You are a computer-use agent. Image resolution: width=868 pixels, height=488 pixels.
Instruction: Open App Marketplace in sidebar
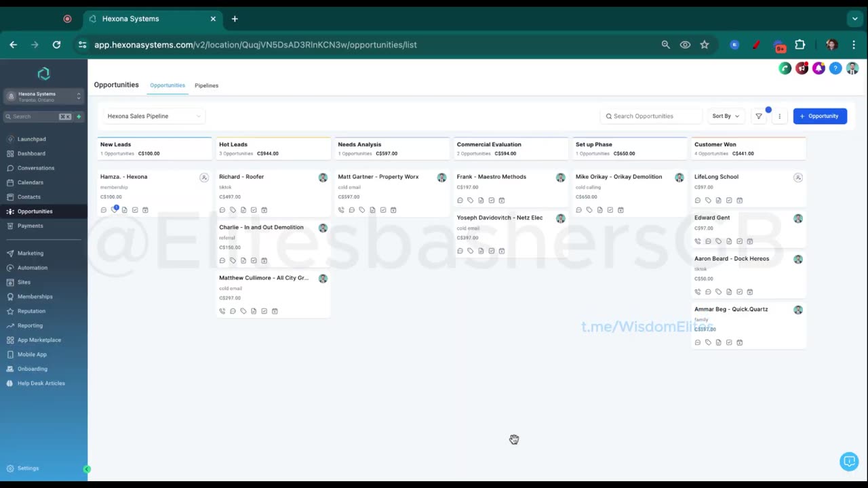(x=39, y=340)
